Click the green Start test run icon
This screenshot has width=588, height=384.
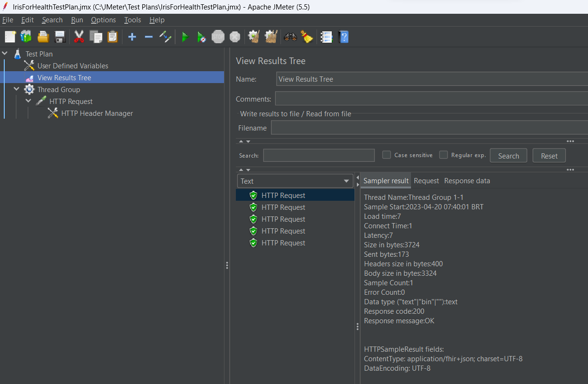click(x=185, y=37)
